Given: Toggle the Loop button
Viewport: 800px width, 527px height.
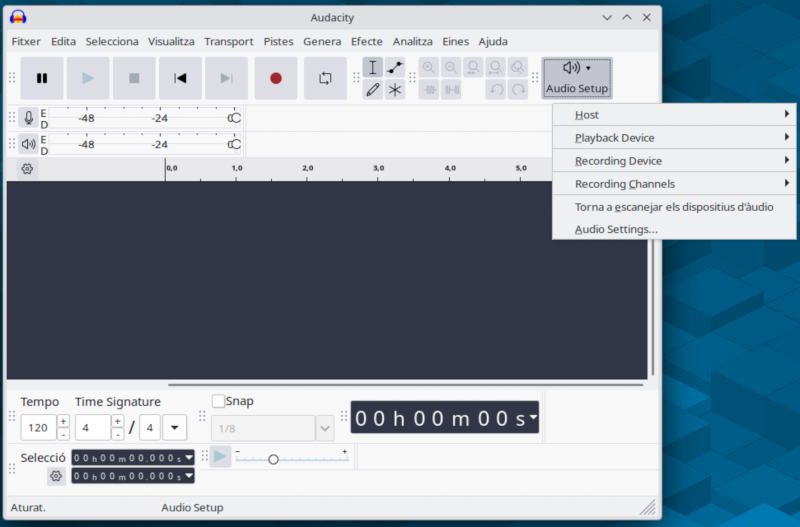Looking at the screenshot, I should coord(325,78).
